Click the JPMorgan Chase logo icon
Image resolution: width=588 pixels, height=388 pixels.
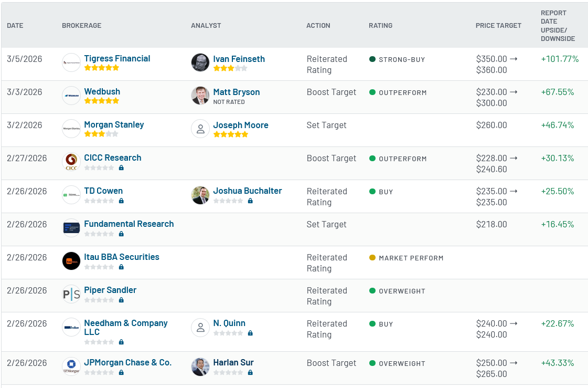tap(71, 366)
